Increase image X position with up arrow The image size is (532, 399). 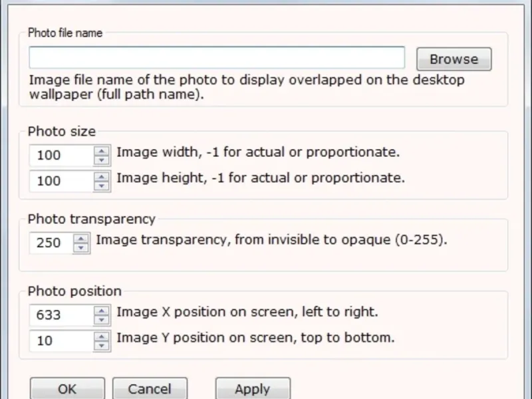[102, 311]
